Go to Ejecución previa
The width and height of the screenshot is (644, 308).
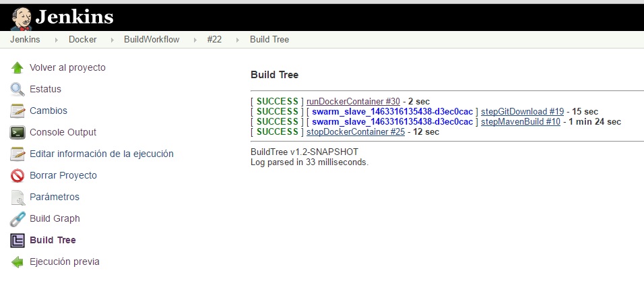(65, 261)
